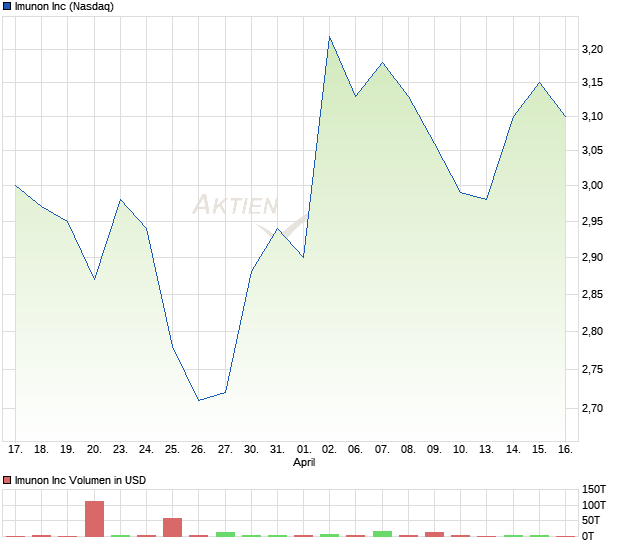Click the '17.' date label
This screenshot has height=546, width=620.
[15, 450]
